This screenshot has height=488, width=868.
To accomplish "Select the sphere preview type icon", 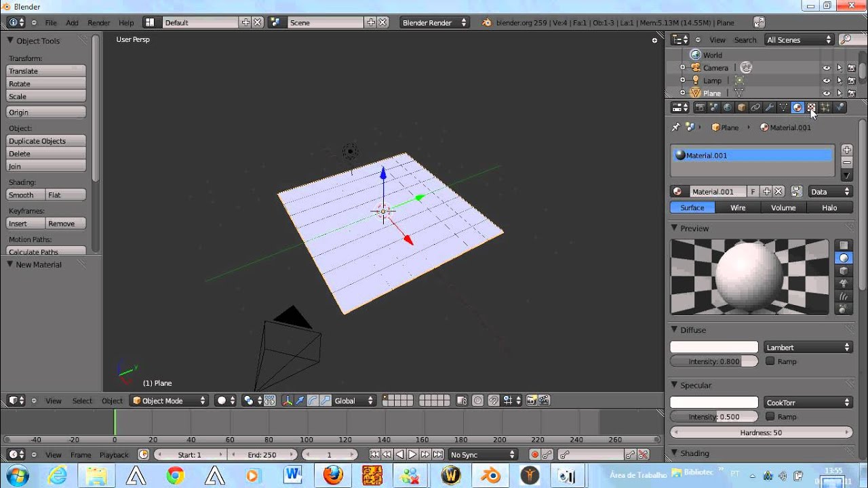I will click(844, 258).
